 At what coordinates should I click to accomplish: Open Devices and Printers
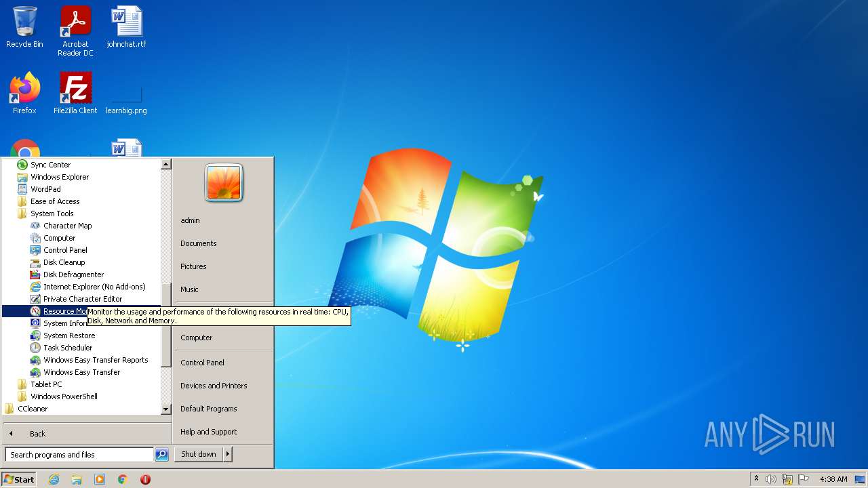click(x=214, y=386)
